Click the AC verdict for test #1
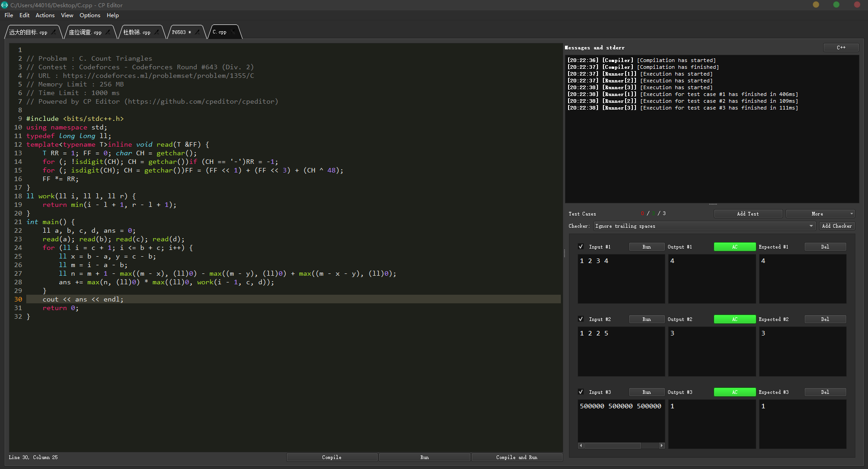 735,247
